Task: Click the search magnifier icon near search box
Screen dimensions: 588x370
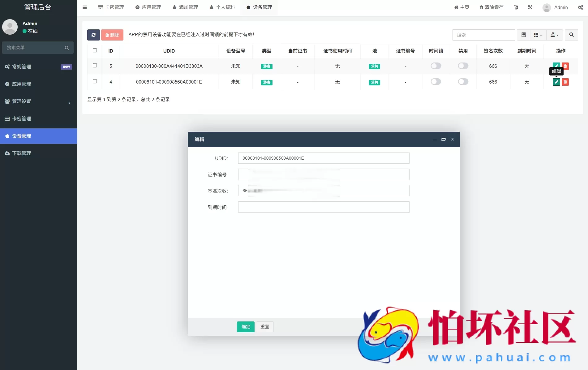Action: coord(571,35)
